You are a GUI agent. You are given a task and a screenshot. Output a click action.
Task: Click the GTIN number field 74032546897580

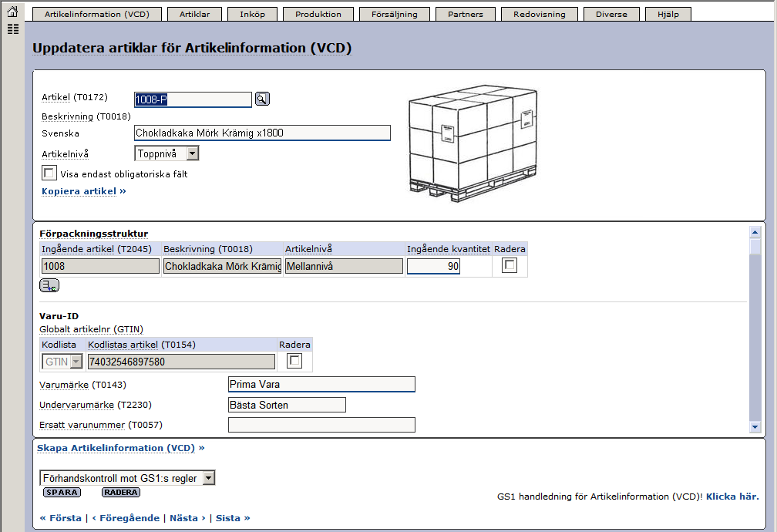181,362
